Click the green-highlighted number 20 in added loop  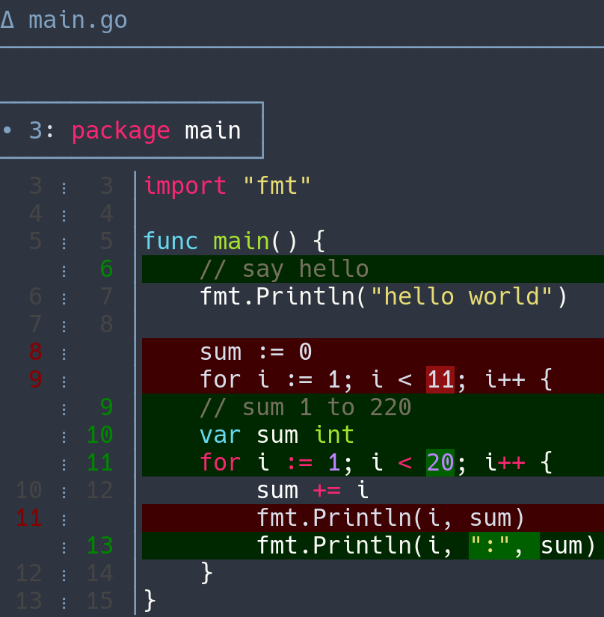tap(440, 463)
